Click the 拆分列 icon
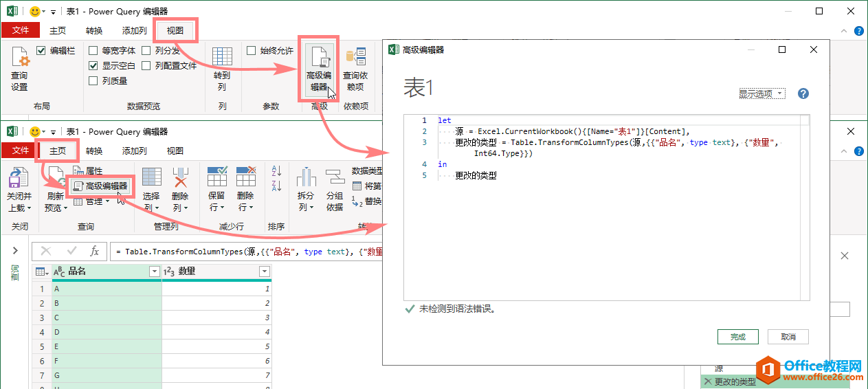Image resolution: width=868 pixels, height=389 pixels. pos(306,177)
